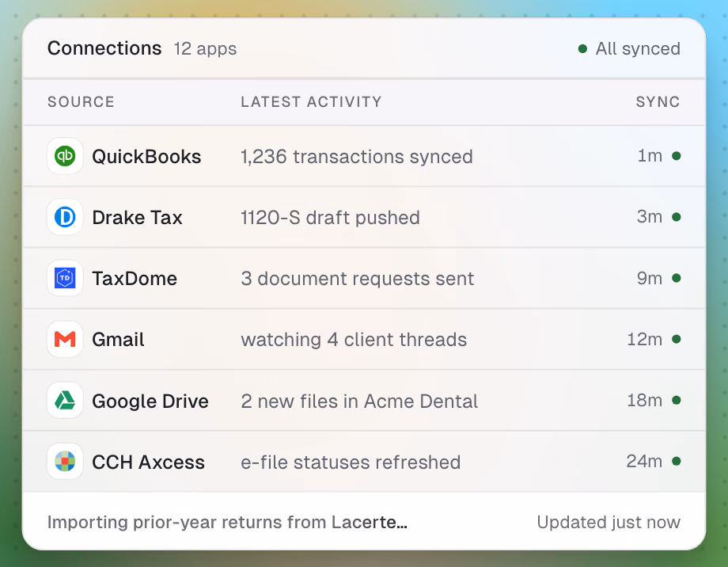Click '1,236 transactions synced' activity text
728x567 pixels.
tap(357, 157)
